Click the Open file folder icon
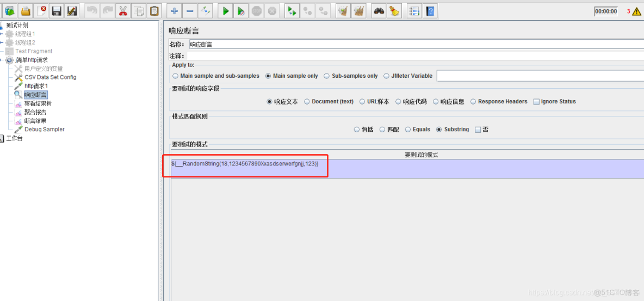Viewport: 644px width, 301px height. coord(25,11)
